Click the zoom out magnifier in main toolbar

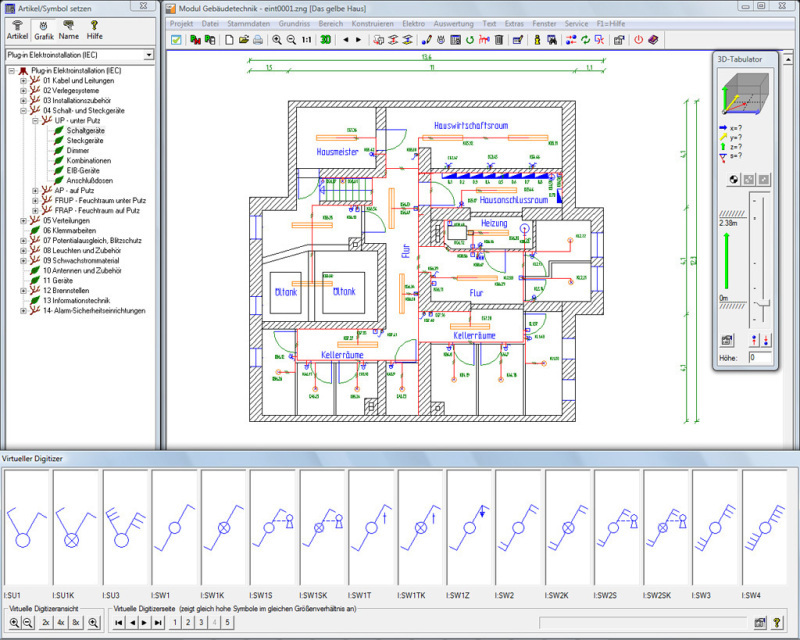coord(291,40)
